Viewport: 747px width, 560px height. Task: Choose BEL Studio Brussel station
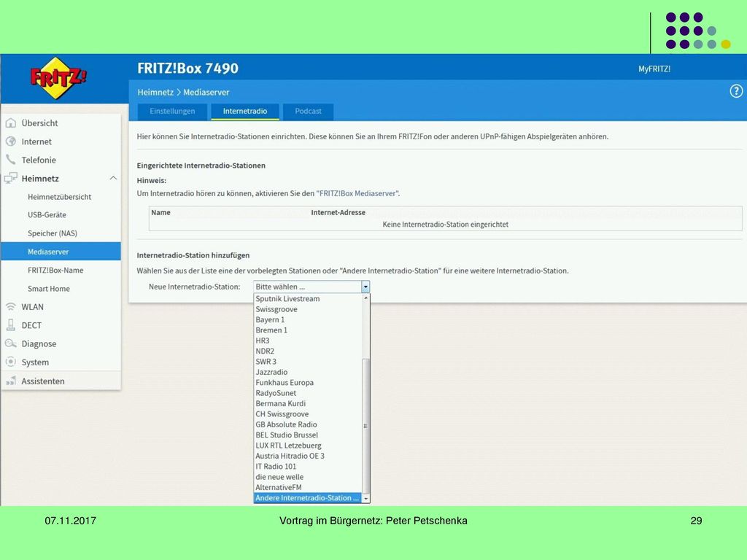pos(308,435)
